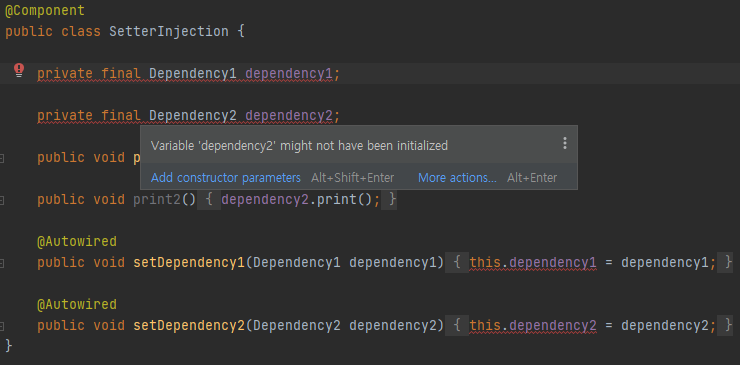Click the Dependency2 parameter type in setDependency2

tap(296, 325)
